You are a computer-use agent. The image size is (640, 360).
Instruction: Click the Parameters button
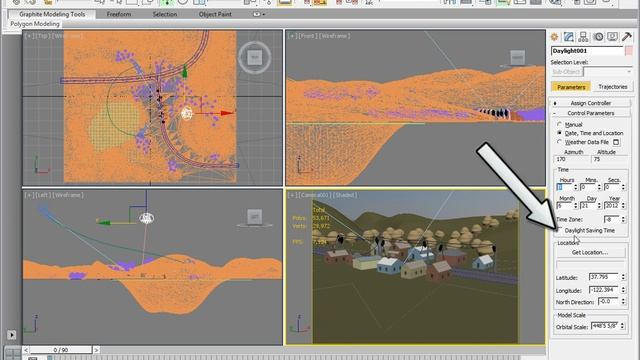tap(571, 87)
